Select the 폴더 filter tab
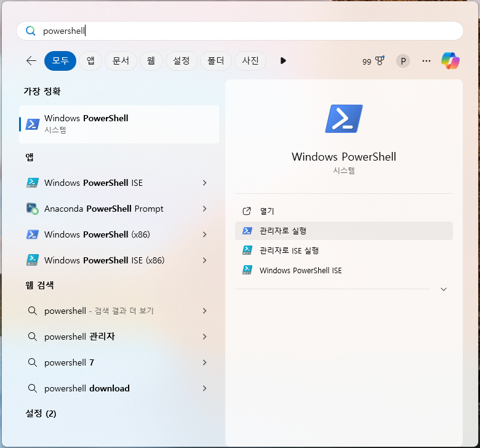This screenshot has height=448, width=480. point(216,61)
